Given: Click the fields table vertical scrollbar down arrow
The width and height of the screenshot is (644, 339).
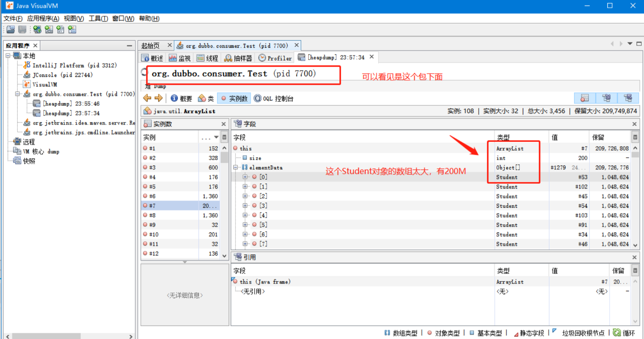Looking at the screenshot, I should (635, 245).
